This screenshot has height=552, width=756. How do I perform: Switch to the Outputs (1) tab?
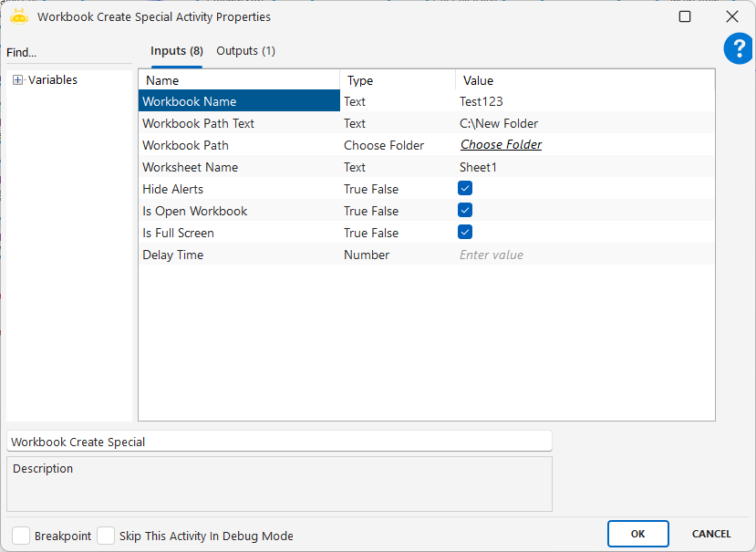[x=245, y=51]
